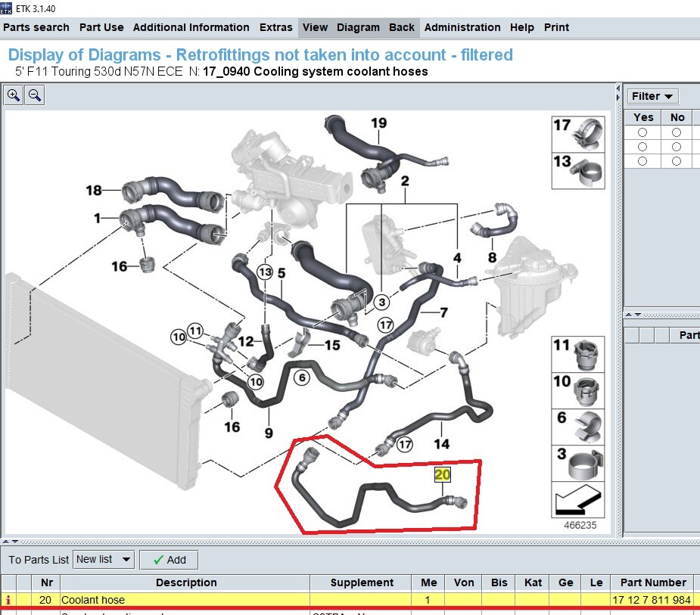Click callout 8 on the diagram

coord(492,257)
